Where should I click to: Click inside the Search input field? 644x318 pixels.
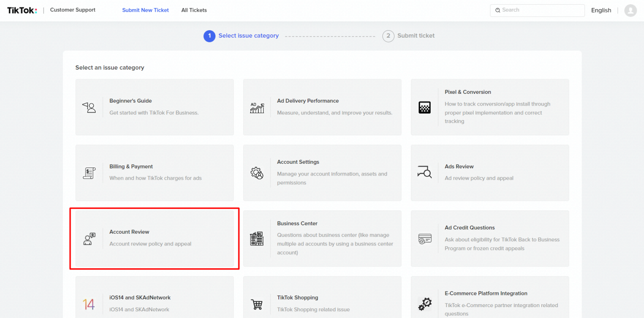(537, 10)
